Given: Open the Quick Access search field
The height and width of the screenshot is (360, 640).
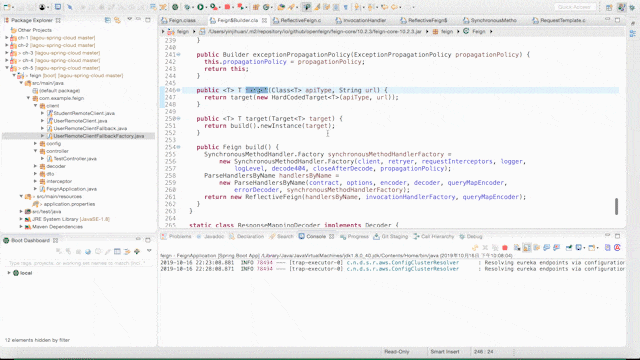Looking at the screenshot, I should pyautogui.click(x=574, y=7).
